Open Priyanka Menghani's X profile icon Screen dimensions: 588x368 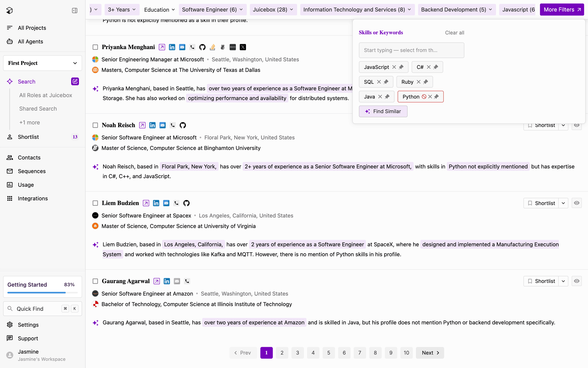(x=243, y=47)
